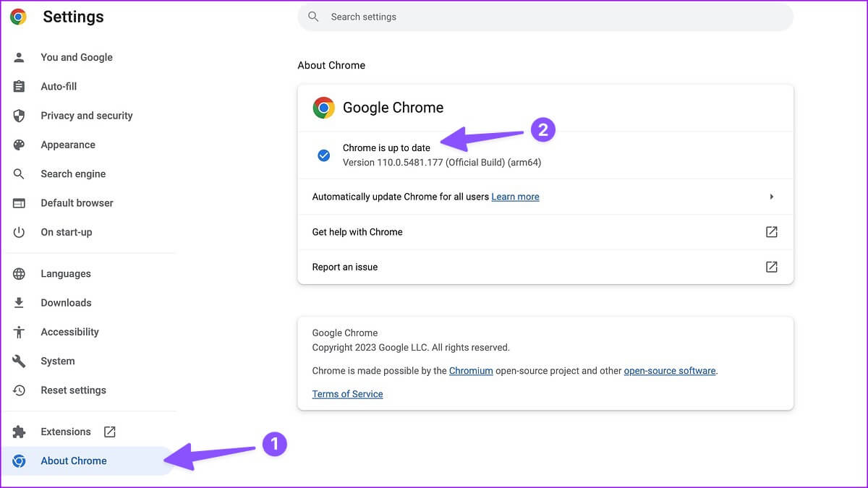The height and width of the screenshot is (488, 868).
Task: Open Privacy and security section
Action: point(88,116)
